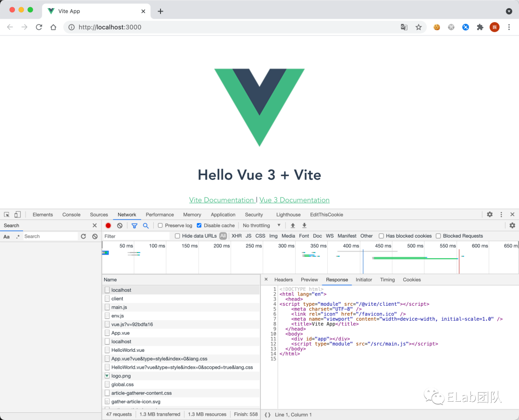Toggle match case Aa in search
This screenshot has width=519, height=420.
pos(7,237)
